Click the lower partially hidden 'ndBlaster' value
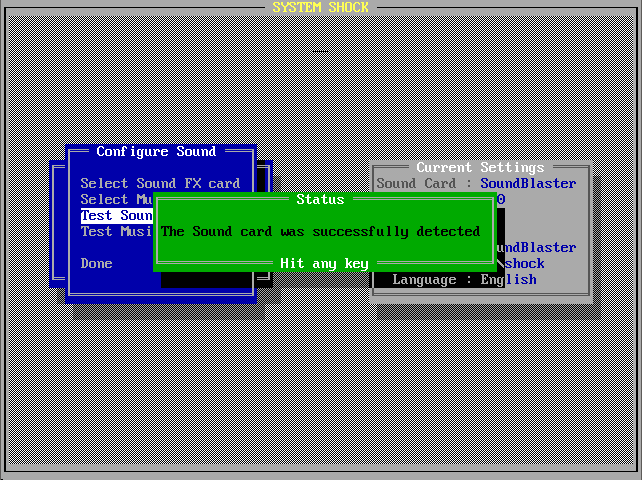Screen dimensions: 642x480 pos(538,247)
